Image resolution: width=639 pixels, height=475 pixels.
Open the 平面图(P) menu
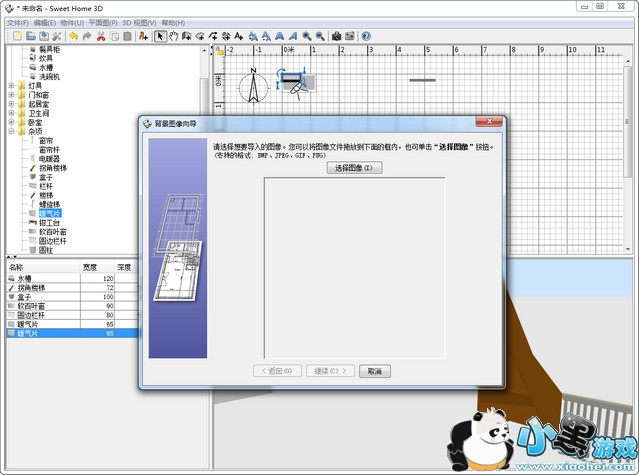point(103,22)
